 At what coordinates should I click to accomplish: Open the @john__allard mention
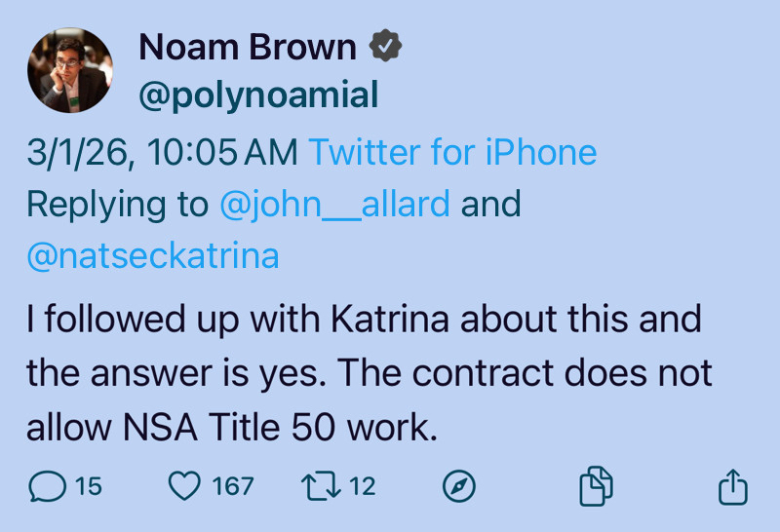click(x=334, y=204)
